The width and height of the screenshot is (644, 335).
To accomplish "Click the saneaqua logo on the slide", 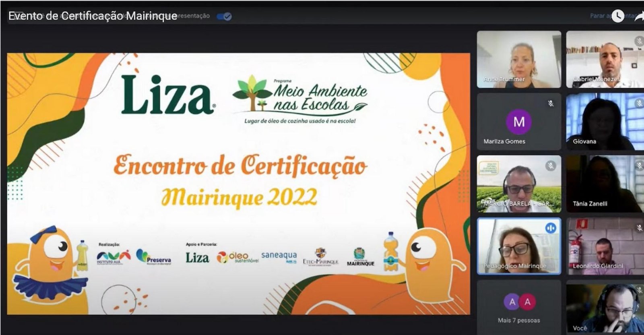I will [x=279, y=256].
